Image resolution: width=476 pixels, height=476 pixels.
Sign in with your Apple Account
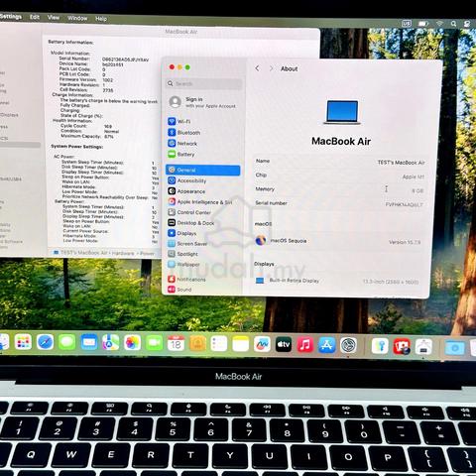click(x=203, y=102)
